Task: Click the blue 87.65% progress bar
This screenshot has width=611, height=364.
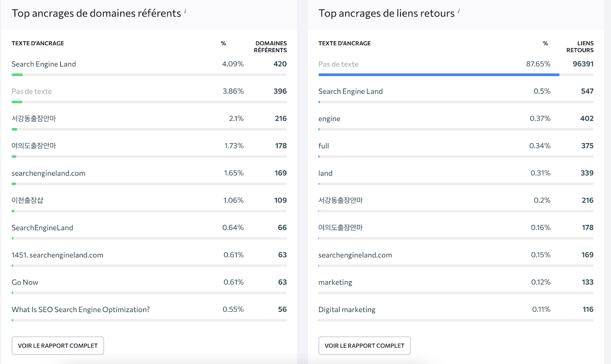Action: pyautogui.click(x=439, y=75)
